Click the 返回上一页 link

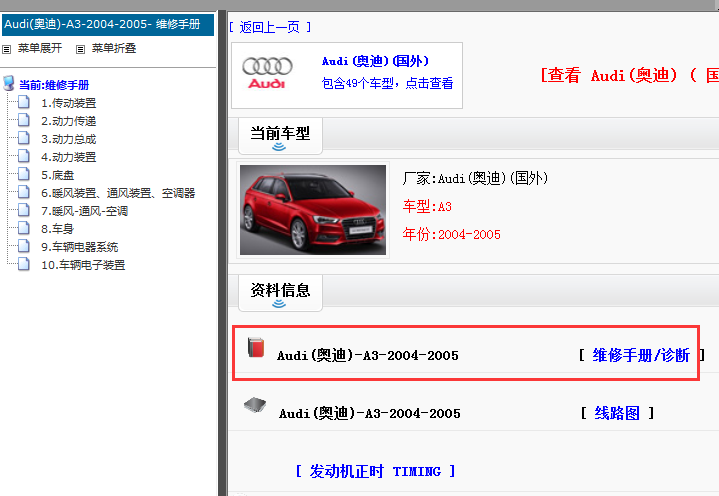(270, 27)
